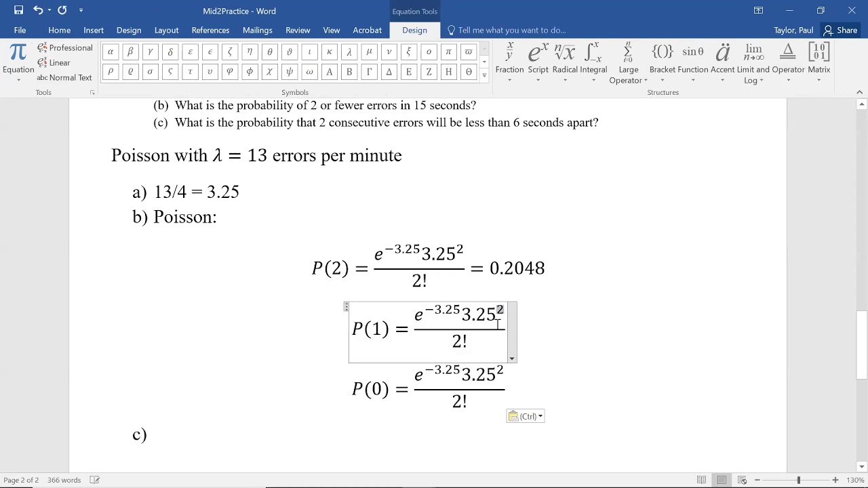The height and width of the screenshot is (488, 868).
Task: Insert the tau symbol
Action: [190, 71]
